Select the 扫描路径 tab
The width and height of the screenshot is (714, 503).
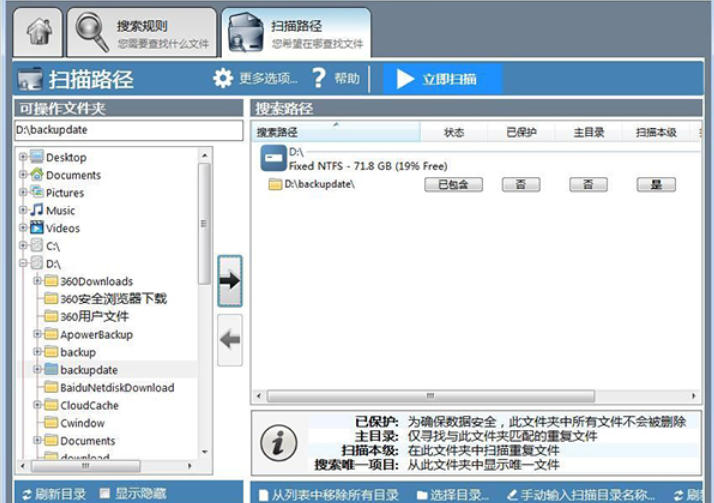[x=296, y=33]
